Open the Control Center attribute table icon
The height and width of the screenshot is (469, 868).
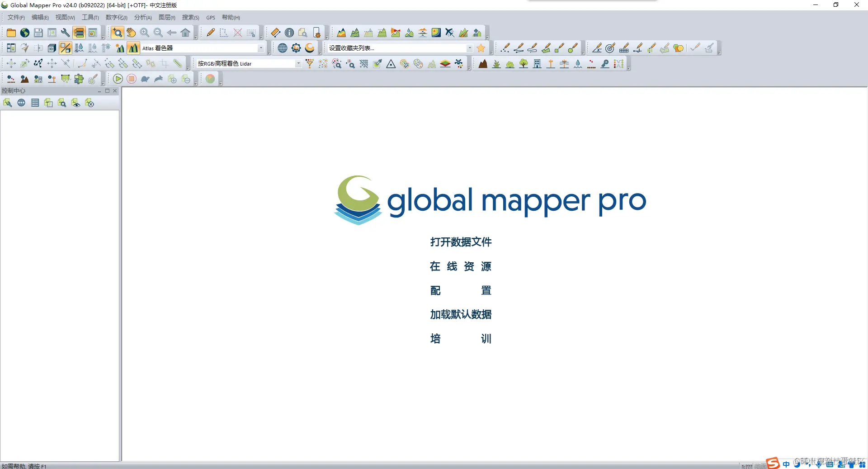pos(35,103)
